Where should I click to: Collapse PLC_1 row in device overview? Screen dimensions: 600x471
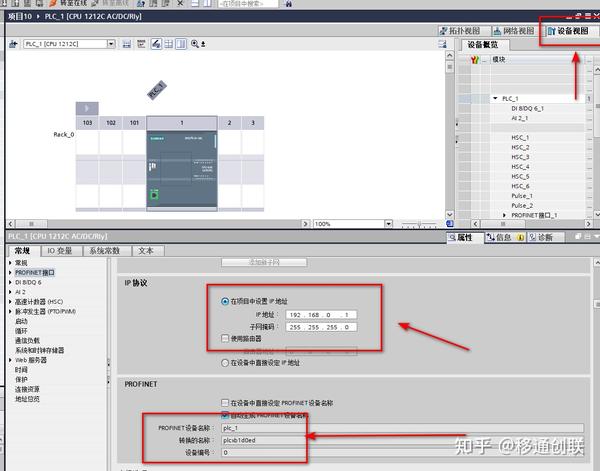[x=495, y=98]
